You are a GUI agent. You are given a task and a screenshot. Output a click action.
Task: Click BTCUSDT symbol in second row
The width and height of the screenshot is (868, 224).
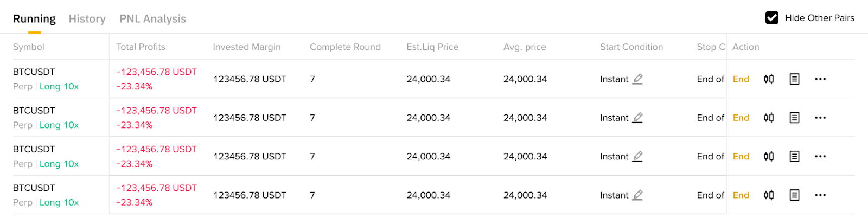34,111
